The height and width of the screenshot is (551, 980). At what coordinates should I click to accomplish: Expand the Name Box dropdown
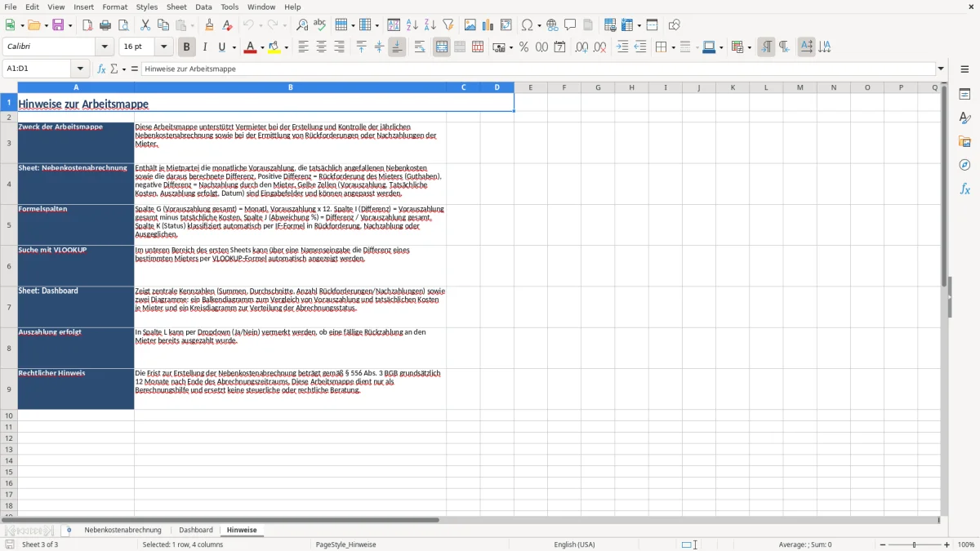pos(80,69)
